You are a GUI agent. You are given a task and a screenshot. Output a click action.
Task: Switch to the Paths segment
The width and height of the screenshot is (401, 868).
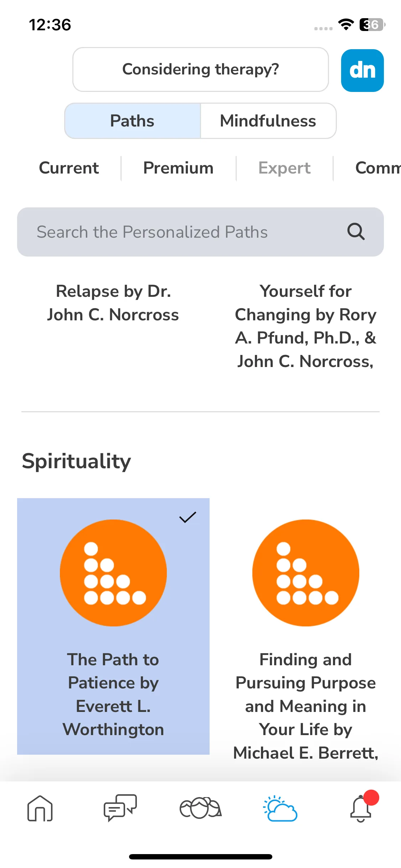(x=133, y=121)
